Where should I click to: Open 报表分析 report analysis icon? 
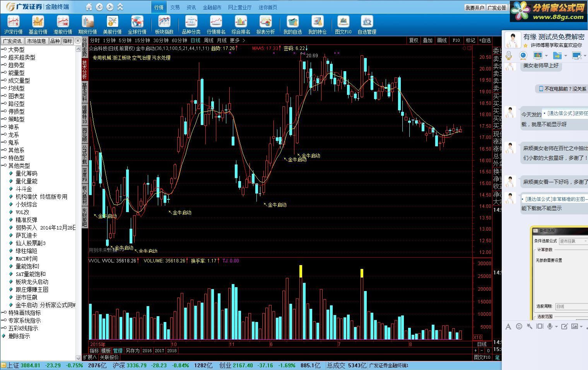pyautogui.click(x=265, y=25)
